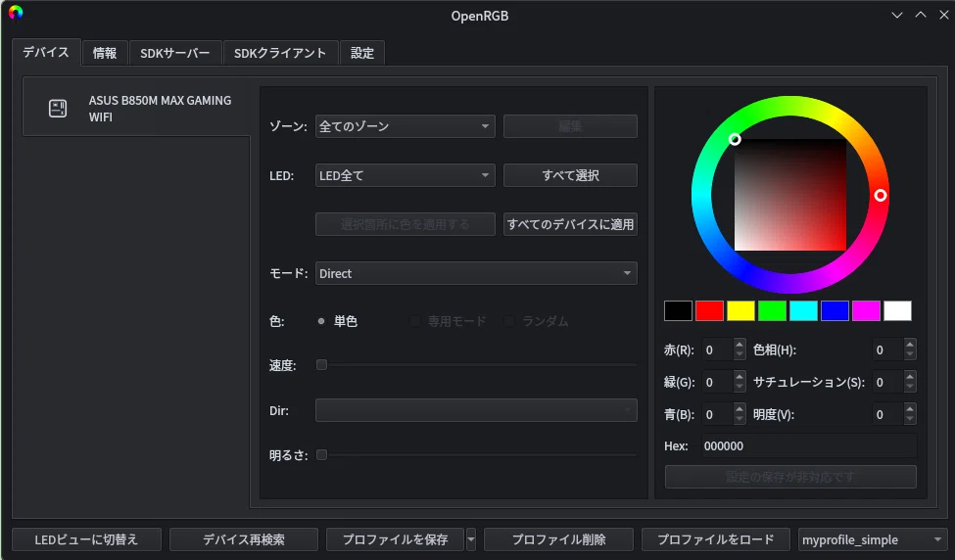Viewport: 955px width, 560px height.
Task: Click デバイス再検索 button
Action: 244,539
